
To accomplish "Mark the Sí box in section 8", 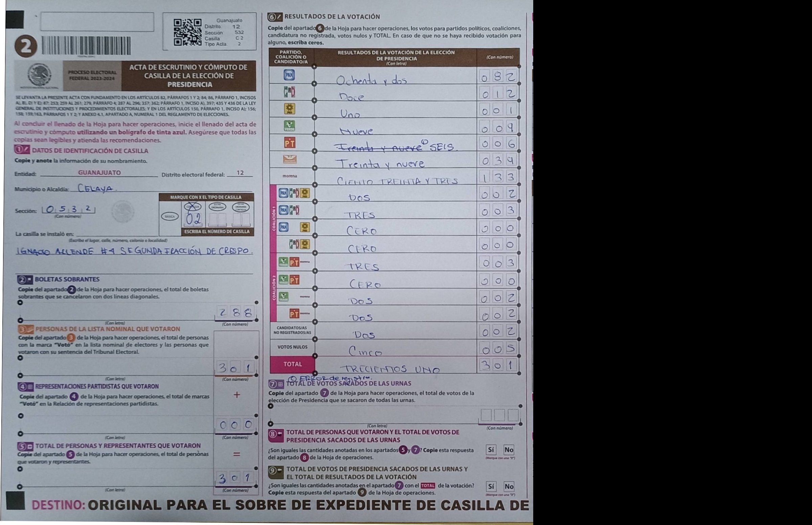I will (x=491, y=450).
